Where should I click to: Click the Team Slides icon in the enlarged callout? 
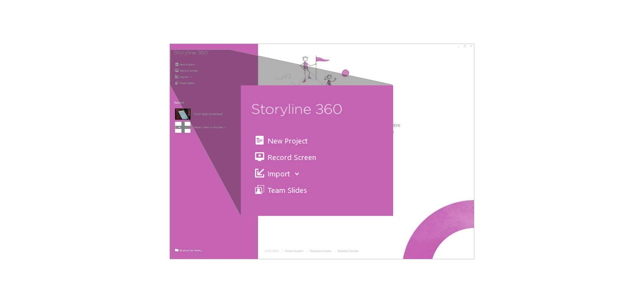coord(260,190)
